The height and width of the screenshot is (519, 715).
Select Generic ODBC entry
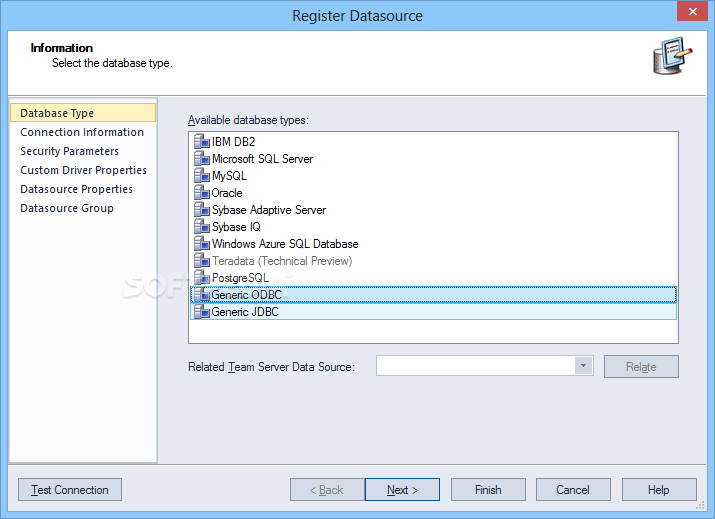433,295
